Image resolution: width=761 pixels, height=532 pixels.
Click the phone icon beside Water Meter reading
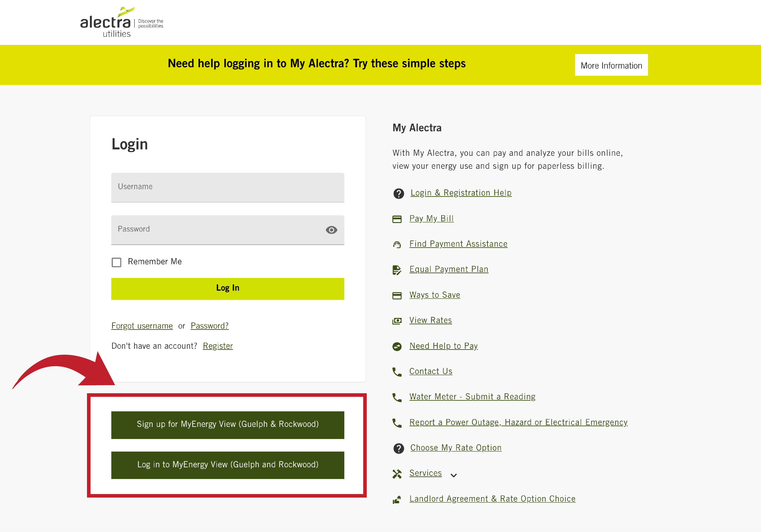point(397,398)
